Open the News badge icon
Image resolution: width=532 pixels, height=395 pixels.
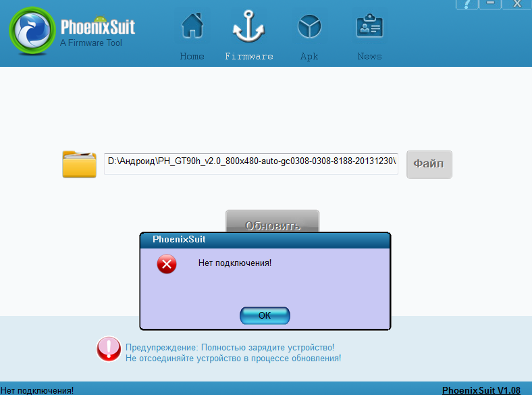369,26
